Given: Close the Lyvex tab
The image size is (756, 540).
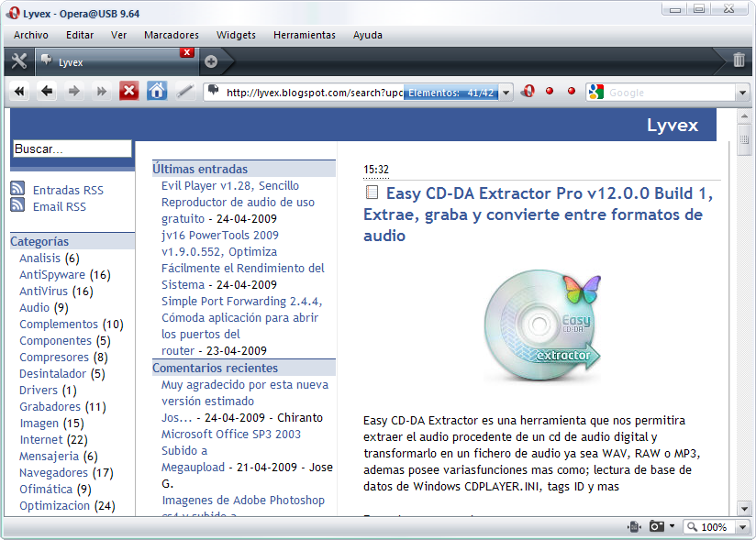Looking at the screenshot, I should (187, 52).
